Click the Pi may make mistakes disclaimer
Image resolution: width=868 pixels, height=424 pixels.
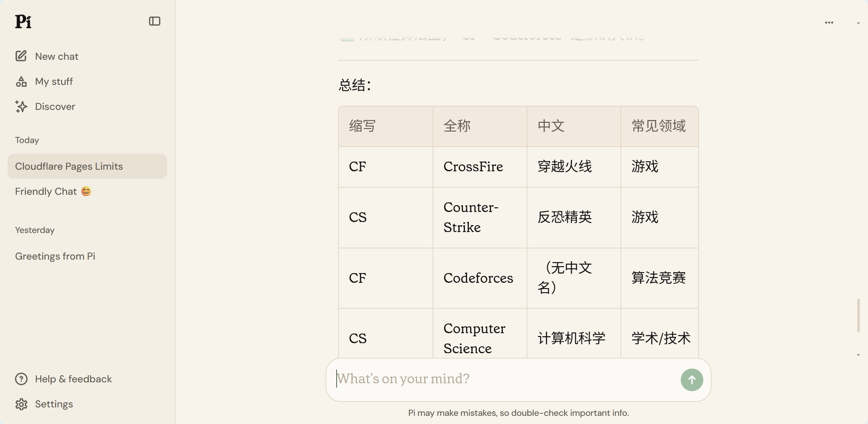point(518,413)
